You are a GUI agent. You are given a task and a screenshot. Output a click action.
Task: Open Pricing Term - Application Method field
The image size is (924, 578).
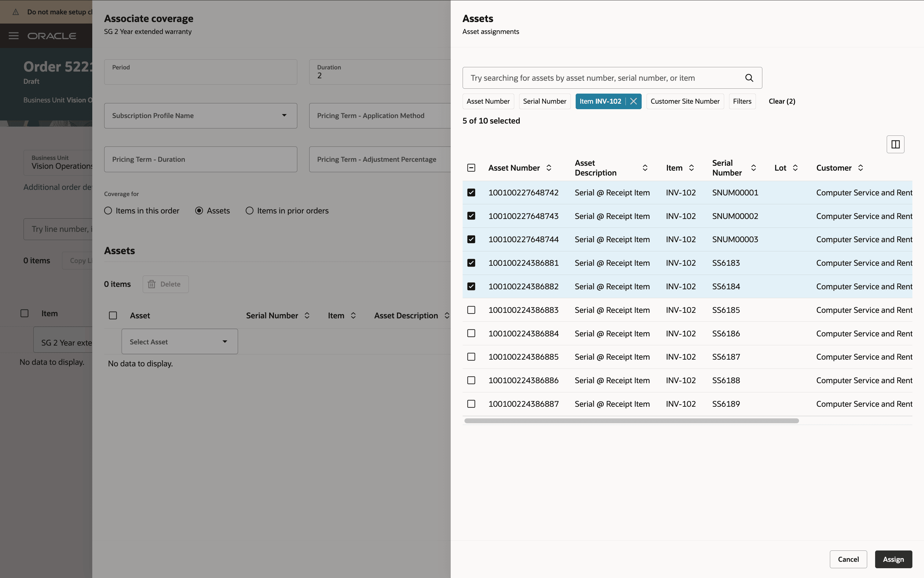click(x=380, y=116)
